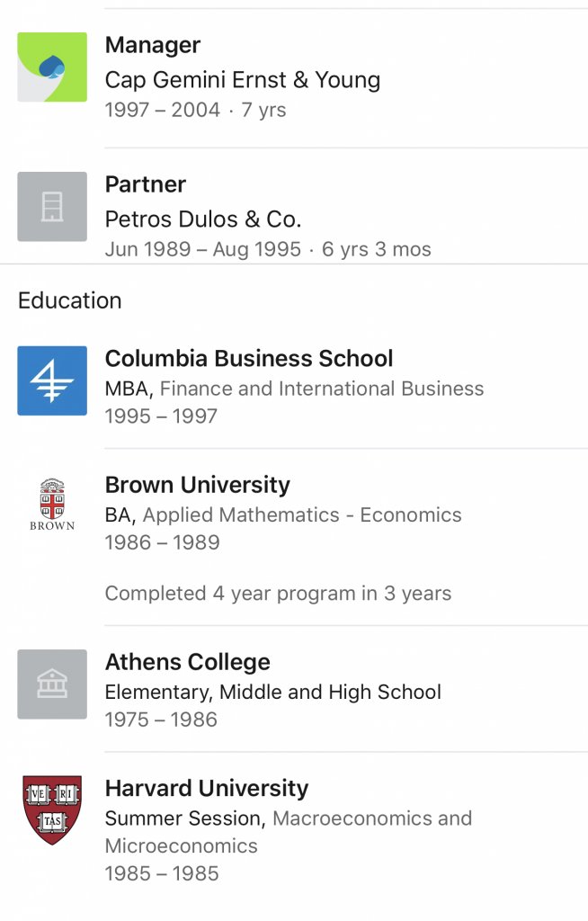
Task: Tap BA, Applied Mathematics - Economics text
Action: [283, 515]
